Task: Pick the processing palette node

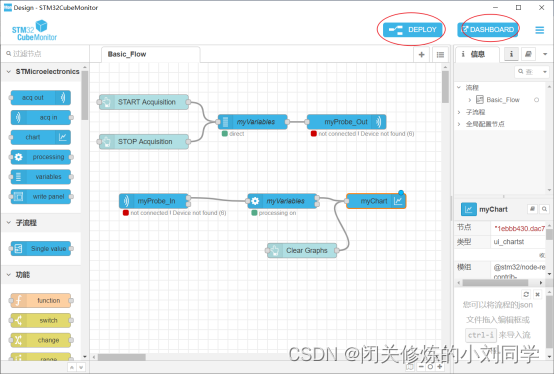Action: click(x=40, y=157)
